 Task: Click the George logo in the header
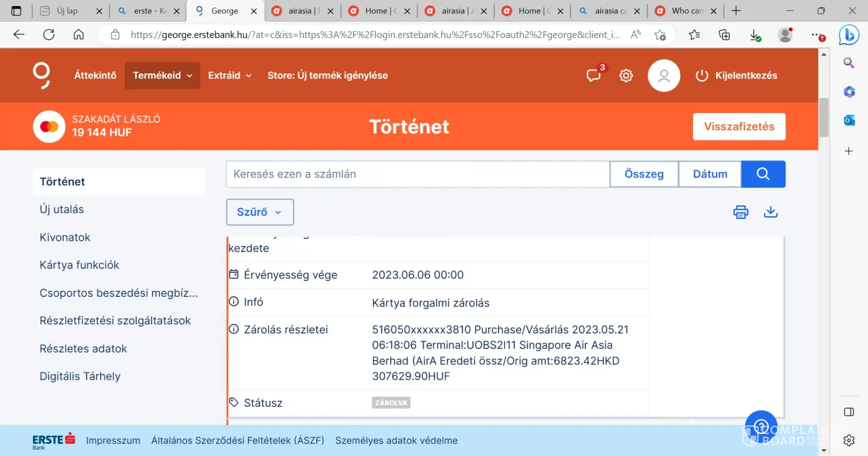coord(41,75)
